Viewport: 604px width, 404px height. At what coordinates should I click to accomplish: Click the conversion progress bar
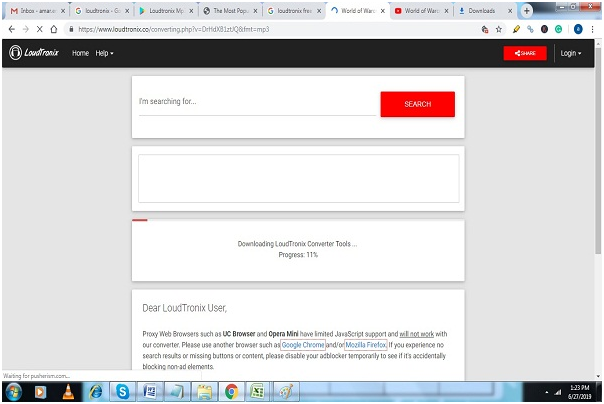(298, 220)
